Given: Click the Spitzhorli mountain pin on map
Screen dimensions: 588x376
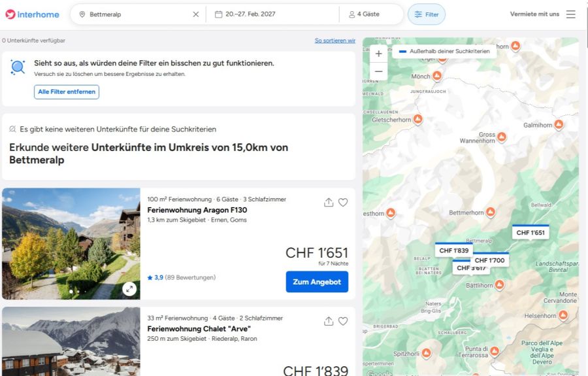Looking at the screenshot, I should (426, 354).
